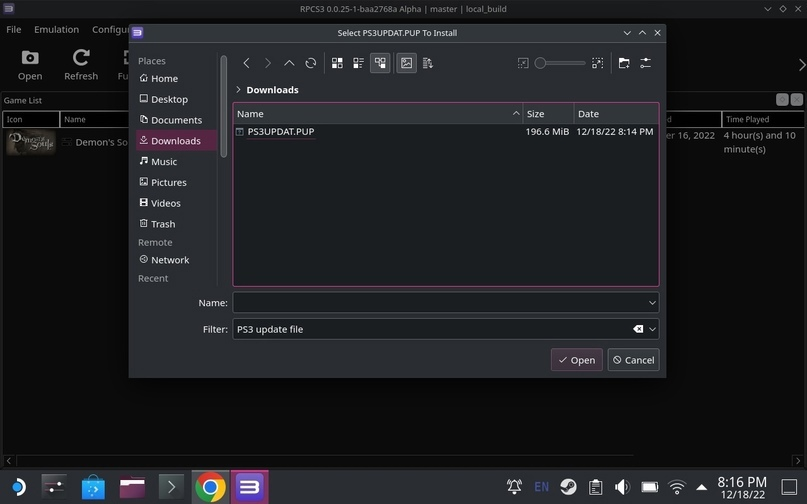Click the Open toolbar button in RPCS3
The height and width of the screenshot is (504, 807).
click(x=30, y=65)
